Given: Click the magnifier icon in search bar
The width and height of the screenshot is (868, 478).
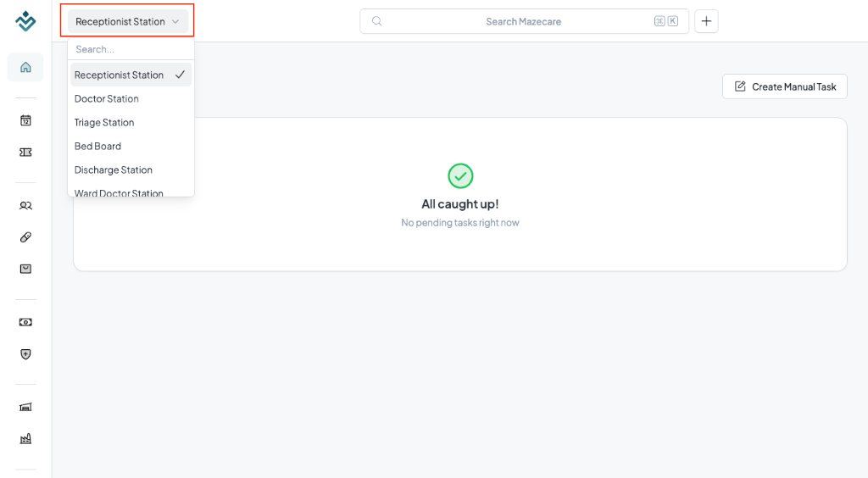Looking at the screenshot, I should pos(376,21).
